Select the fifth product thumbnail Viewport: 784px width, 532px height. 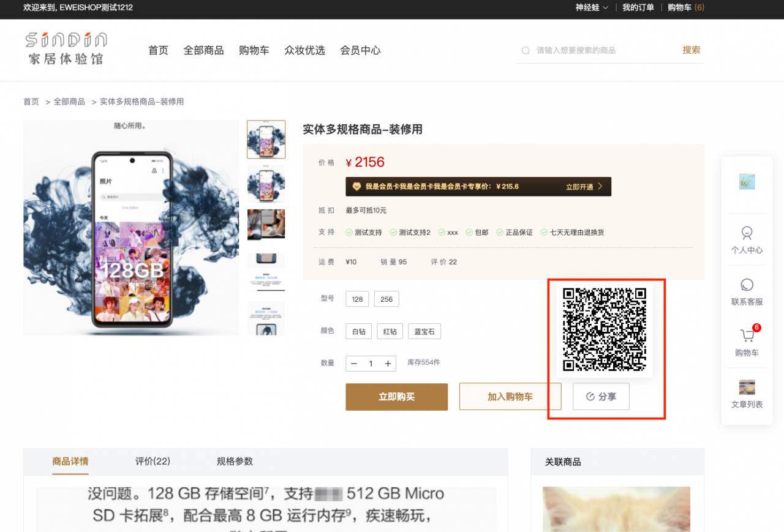pos(266,318)
